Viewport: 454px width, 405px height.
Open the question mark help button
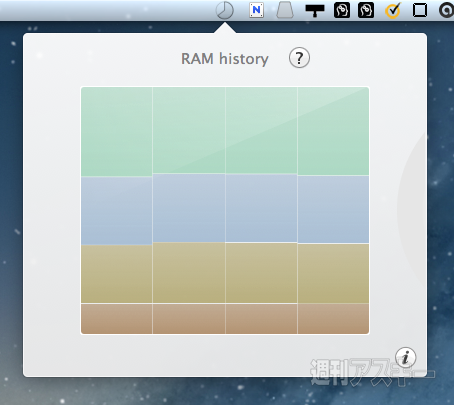(299, 58)
